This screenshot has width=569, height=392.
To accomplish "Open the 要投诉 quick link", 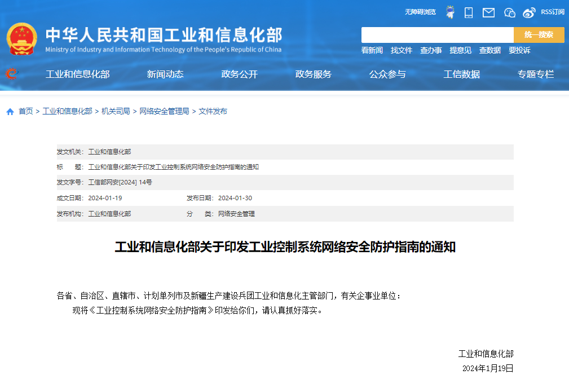I will pos(519,50).
